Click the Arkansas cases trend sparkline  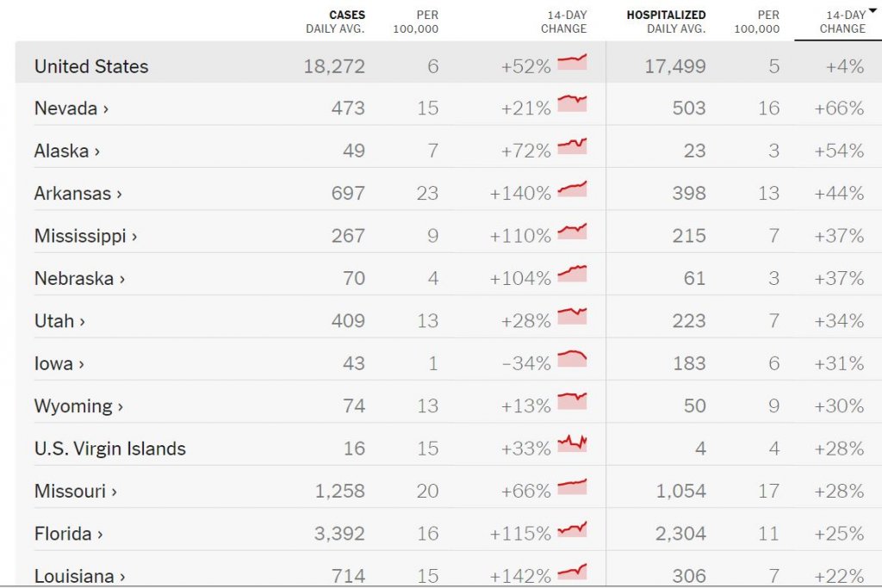click(x=572, y=189)
